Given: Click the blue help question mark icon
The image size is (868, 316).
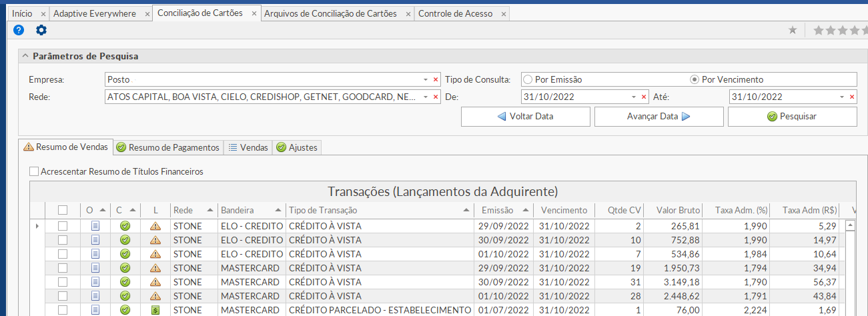Looking at the screenshot, I should click(19, 30).
